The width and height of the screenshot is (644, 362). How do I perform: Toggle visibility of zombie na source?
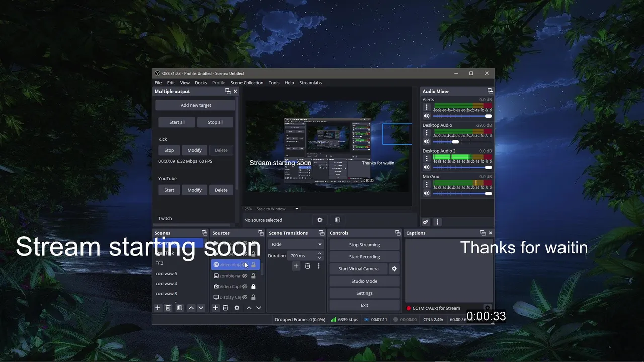click(245, 276)
